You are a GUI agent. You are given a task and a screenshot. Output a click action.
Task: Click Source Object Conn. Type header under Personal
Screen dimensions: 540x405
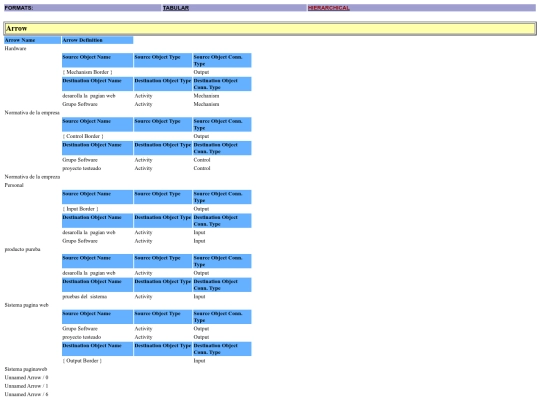[222, 197]
